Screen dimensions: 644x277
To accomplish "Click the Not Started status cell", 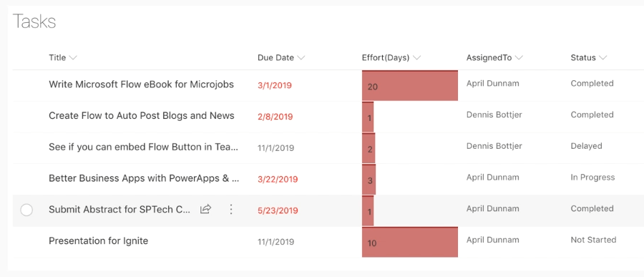I will tap(593, 240).
